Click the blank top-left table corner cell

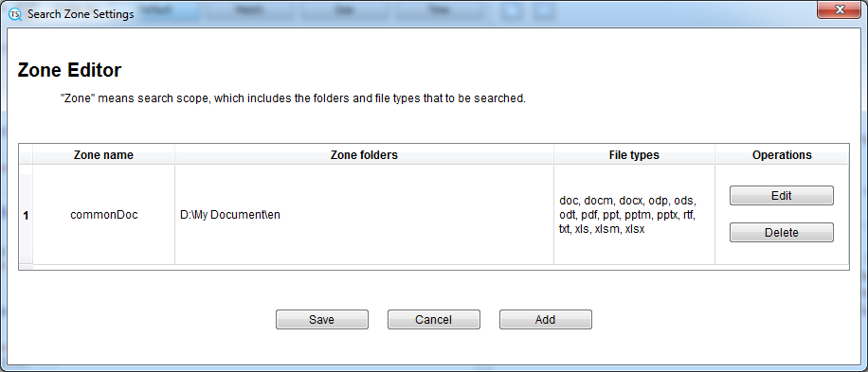26,155
